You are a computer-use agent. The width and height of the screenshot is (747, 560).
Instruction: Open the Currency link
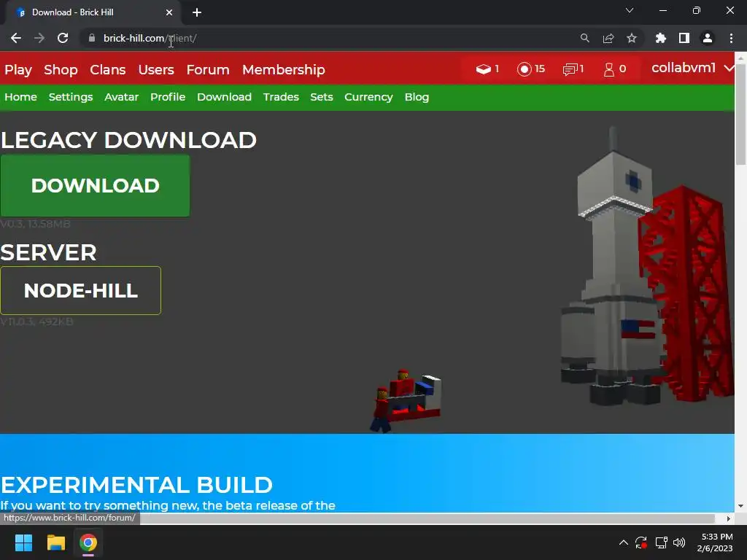(368, 97)
